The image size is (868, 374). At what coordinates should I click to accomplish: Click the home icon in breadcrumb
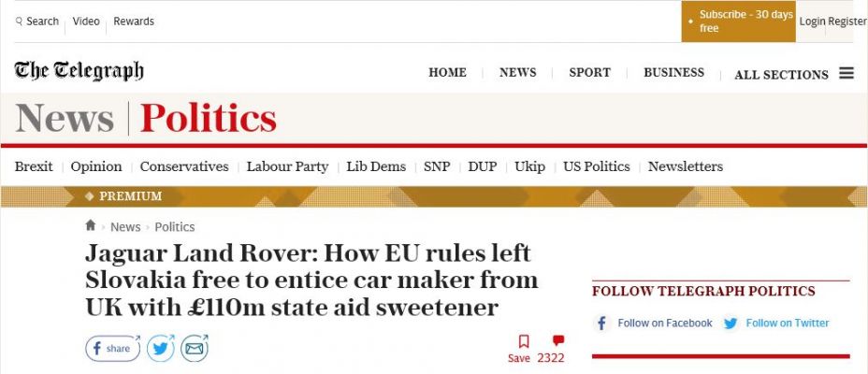[x=90, y=225]
